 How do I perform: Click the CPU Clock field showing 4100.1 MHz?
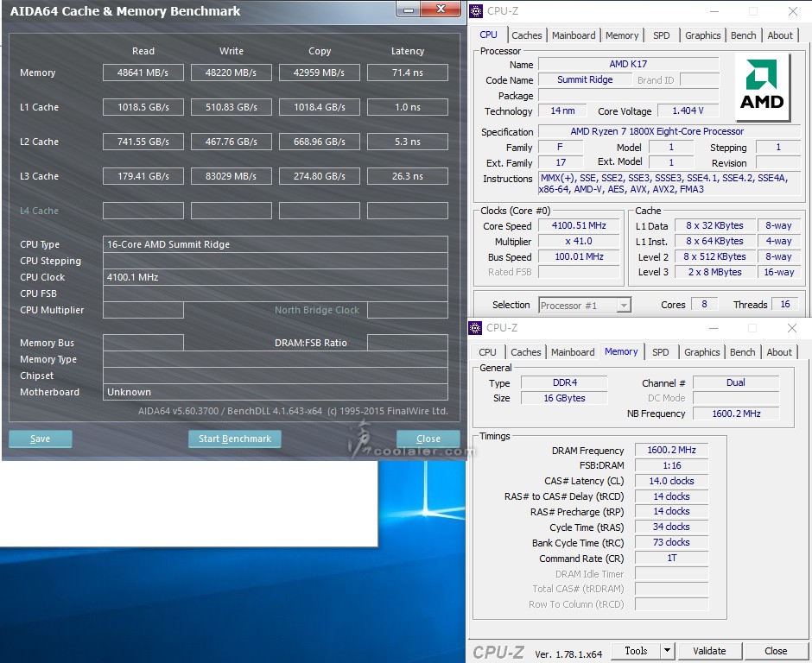click(x=276, y=277)
